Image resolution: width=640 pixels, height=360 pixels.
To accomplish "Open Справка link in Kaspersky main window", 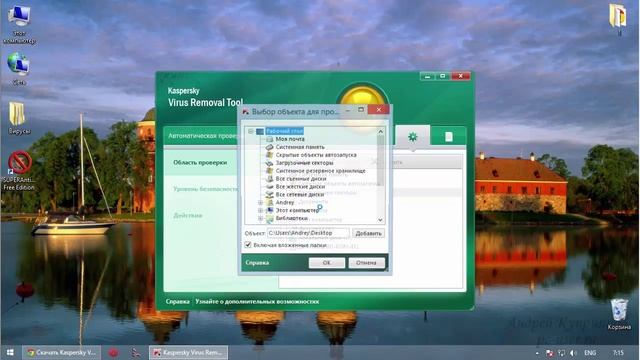I will [178, 302].
